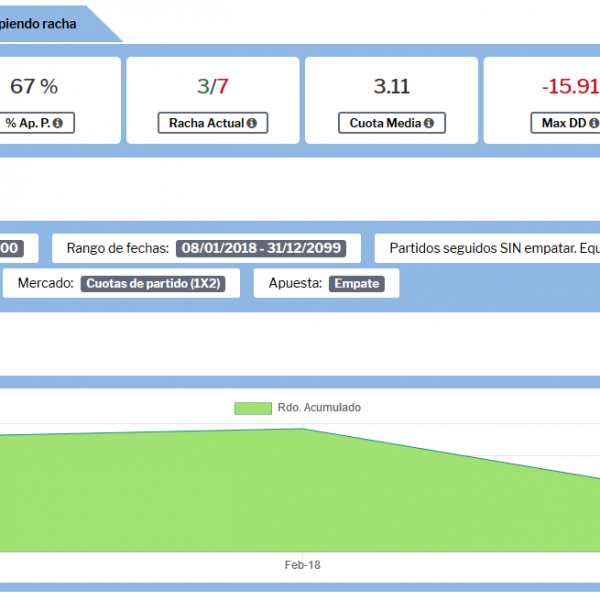Select the Empate bet badge
The height and width of the screenshot is (600, 600).
pyautogui.click(x=356, y=284)
